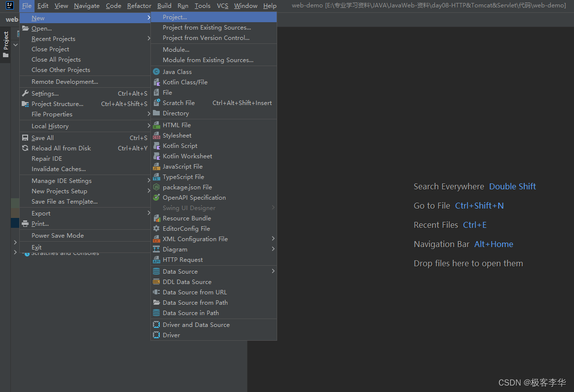Select the HTML File icon
The image size is (574, 392).
click(156, 125)
